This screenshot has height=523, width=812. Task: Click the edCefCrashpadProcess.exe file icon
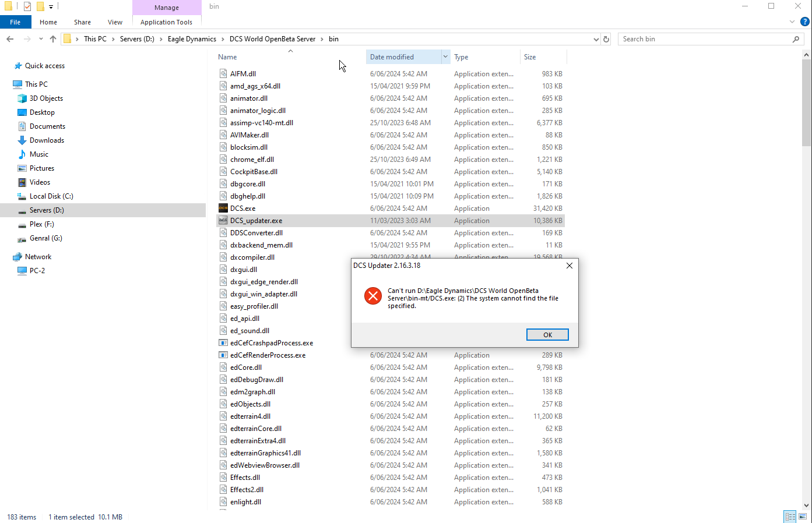(223, 342)
